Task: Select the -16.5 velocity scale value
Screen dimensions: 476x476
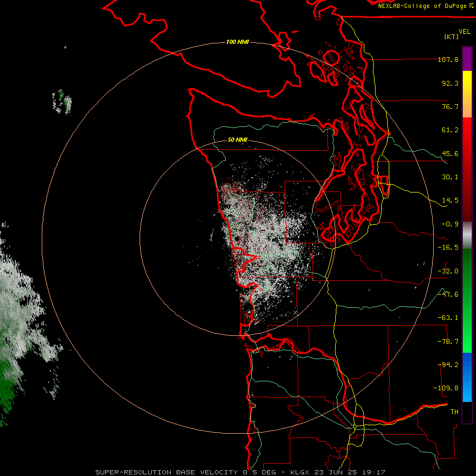Action: pos(448,248)
